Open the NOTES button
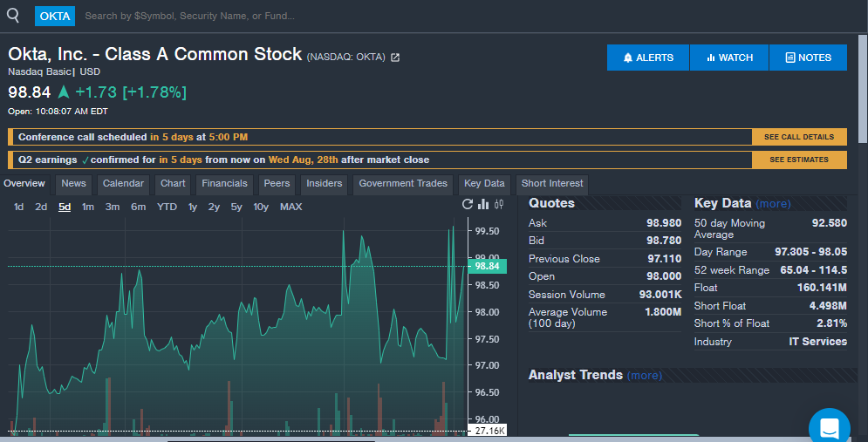Image resolution: width=868 pixels, height=442 pixels. (x=808, y=58)
